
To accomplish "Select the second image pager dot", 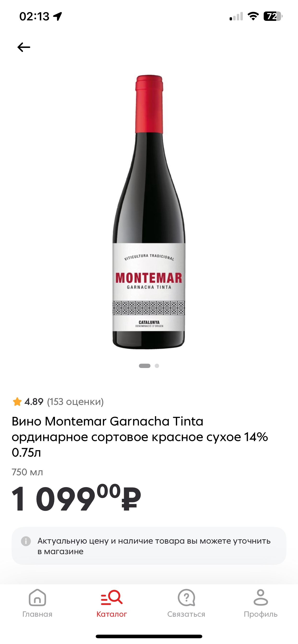I will [157, 366].
